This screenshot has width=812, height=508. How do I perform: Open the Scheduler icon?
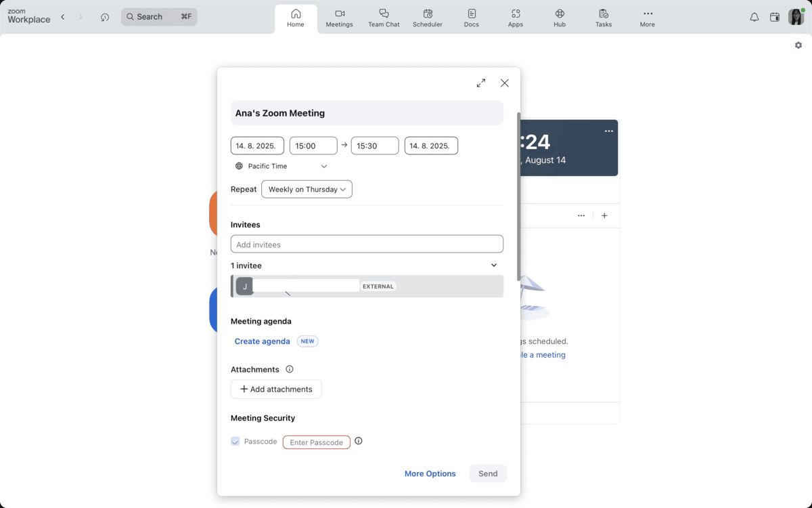coord(428,17)
